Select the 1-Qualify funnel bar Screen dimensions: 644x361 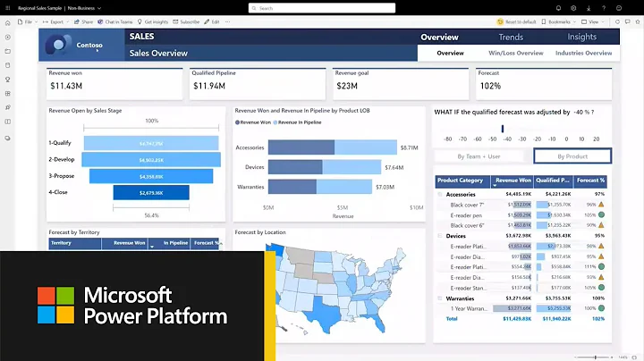[151, 144]
